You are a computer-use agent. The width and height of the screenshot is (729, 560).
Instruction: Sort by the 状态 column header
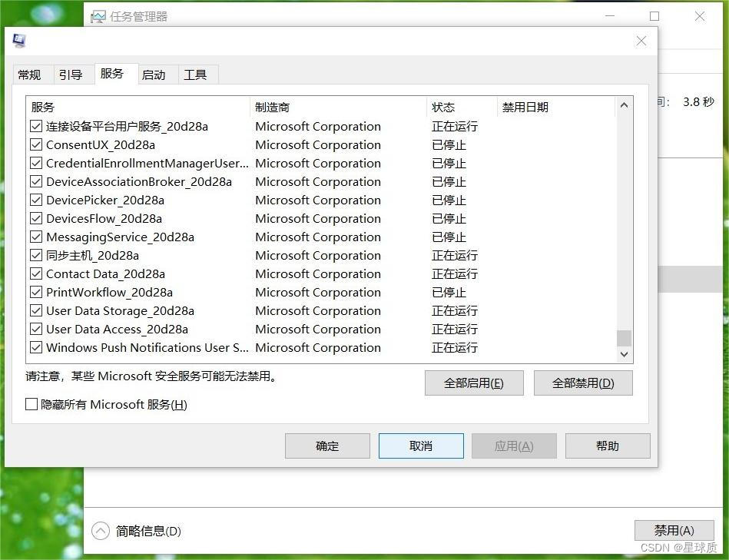[x=462, y=107]
